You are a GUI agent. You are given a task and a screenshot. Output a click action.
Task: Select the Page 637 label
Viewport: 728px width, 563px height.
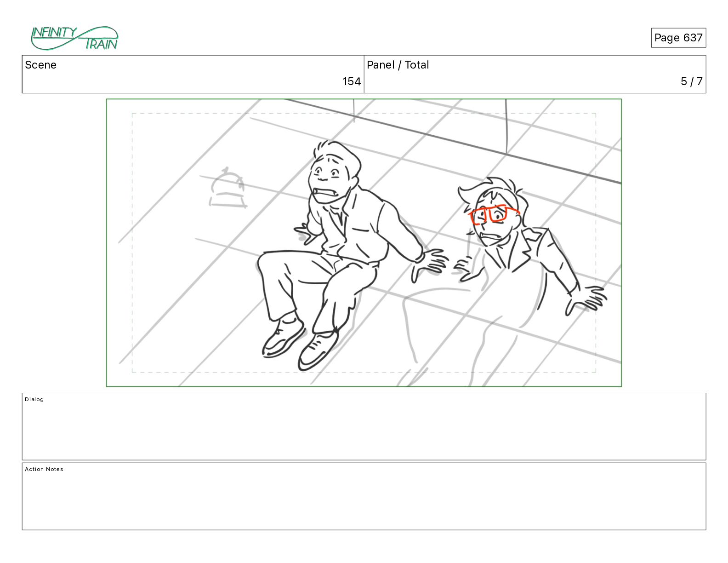tap(678, 38)
